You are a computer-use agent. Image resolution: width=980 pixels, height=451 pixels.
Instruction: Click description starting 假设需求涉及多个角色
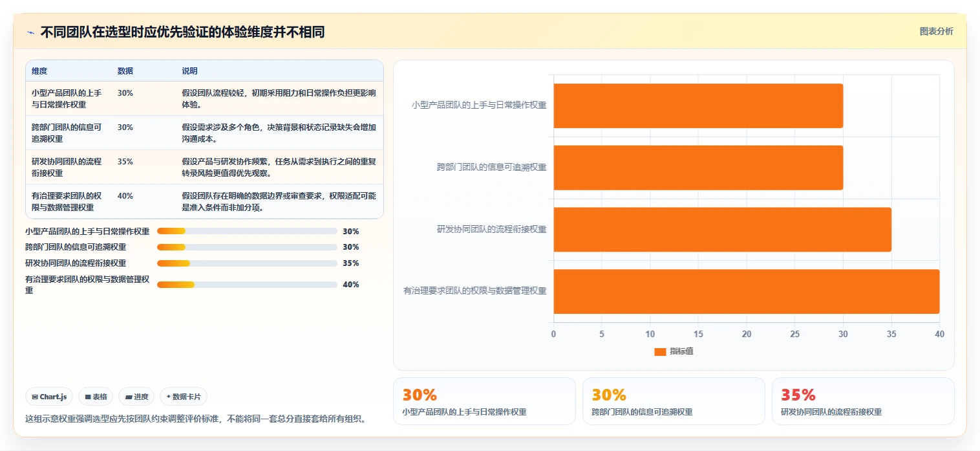pyautogui.click(x=279, y=133)
